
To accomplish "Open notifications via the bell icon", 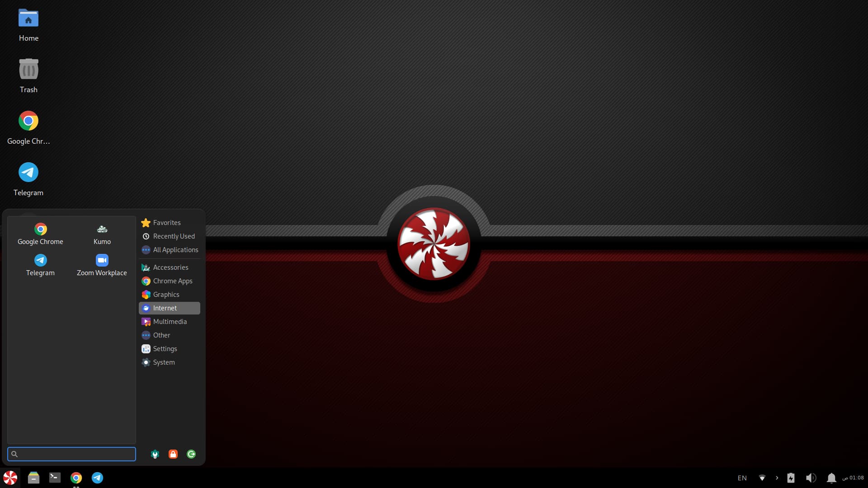I will point(831,478).
